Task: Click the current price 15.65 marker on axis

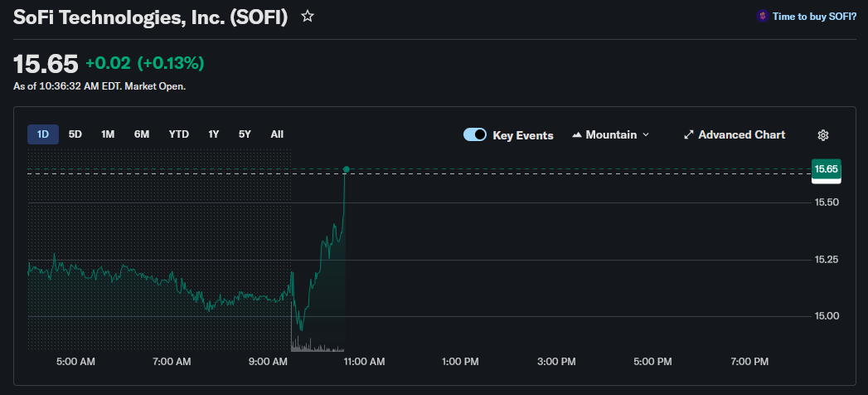Action: click(x=827, y=169)
